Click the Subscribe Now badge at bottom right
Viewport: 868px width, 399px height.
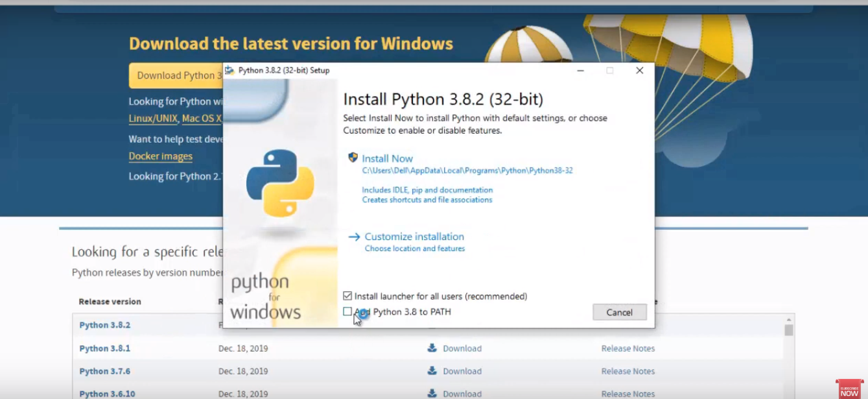[x=850, y=390]
